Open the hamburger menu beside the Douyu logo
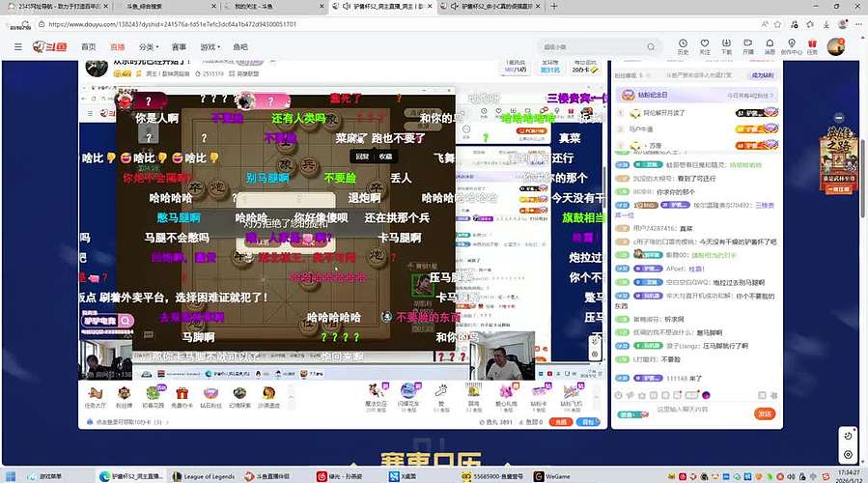Viewport: 868px width, 483px height. 18,47
